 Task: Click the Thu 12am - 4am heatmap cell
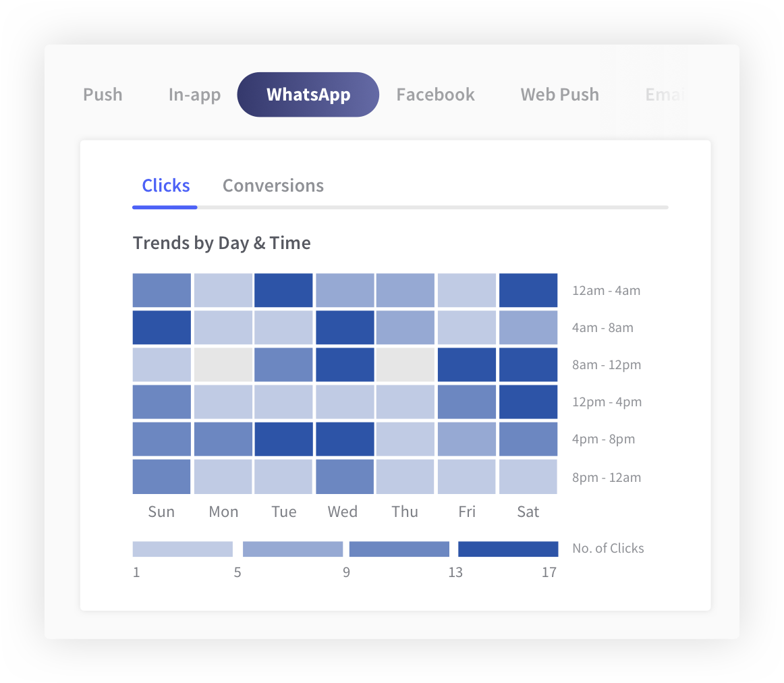coord(405,290)
